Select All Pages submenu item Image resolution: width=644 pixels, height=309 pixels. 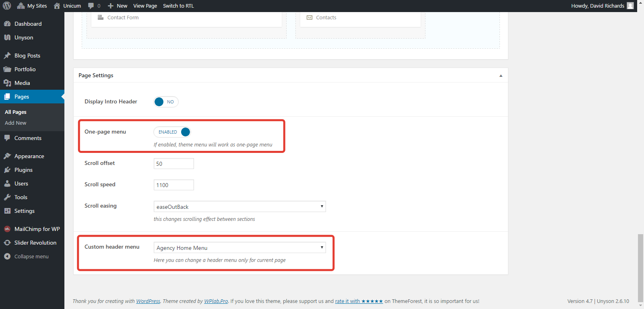pyautogui.click(x=16, y=112)
